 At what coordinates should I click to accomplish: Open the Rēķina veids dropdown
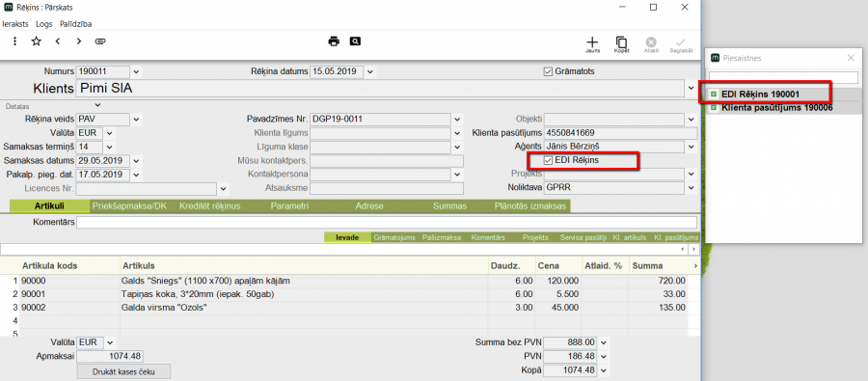(137, 119)
